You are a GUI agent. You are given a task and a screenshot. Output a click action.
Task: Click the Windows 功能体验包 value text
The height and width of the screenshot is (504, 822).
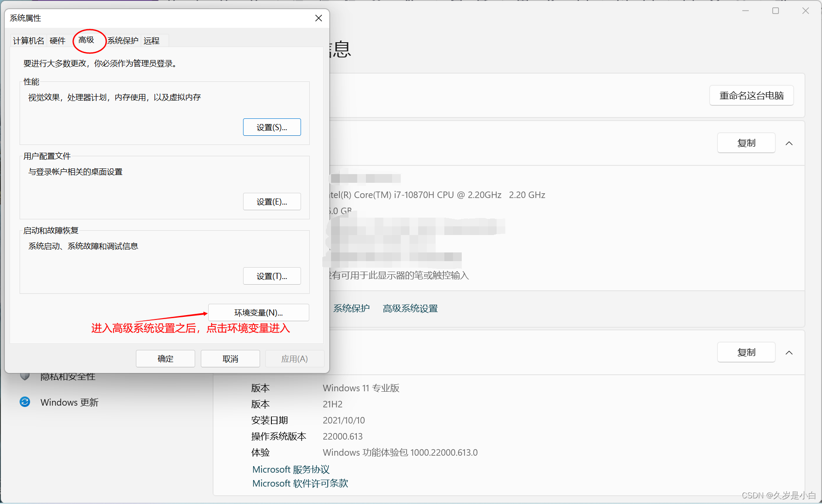pyautogui.click(x=400, y=453)
